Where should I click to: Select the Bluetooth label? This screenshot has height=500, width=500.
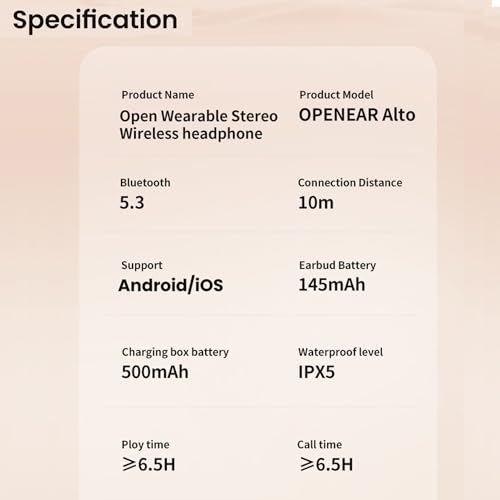click(145, 183)
